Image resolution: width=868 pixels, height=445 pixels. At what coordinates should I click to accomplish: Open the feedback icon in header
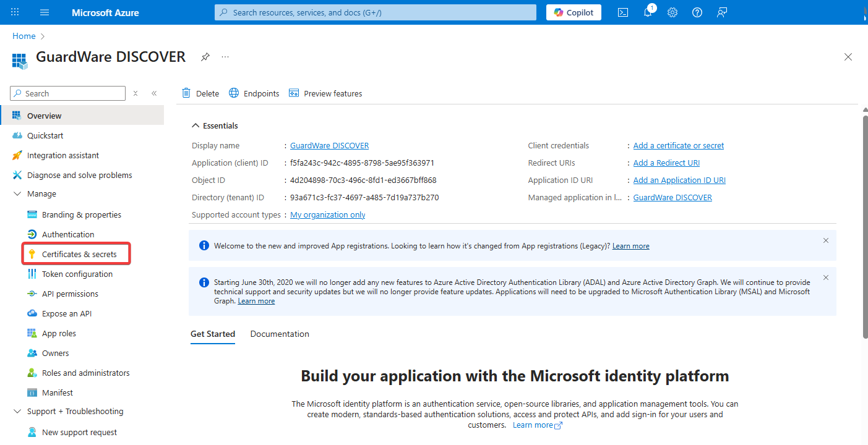point(722,12)
